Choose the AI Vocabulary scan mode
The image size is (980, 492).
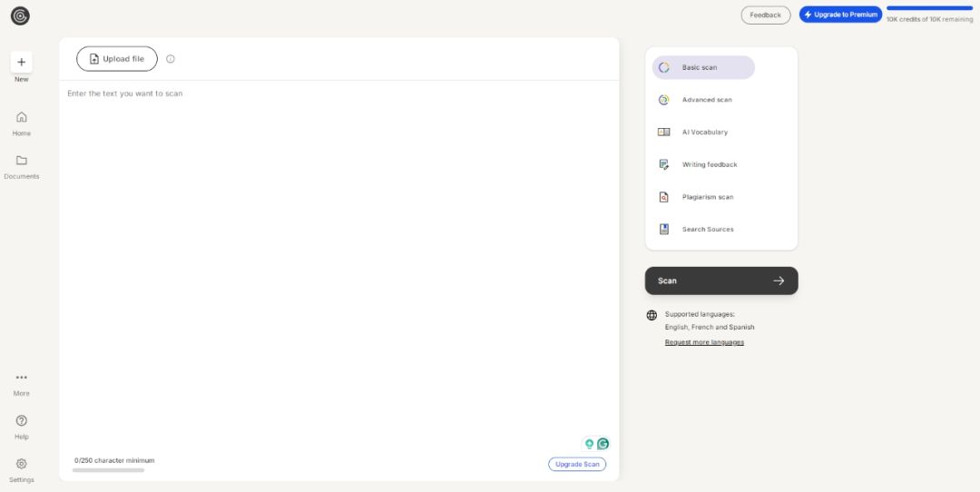[x=704, y=133]
